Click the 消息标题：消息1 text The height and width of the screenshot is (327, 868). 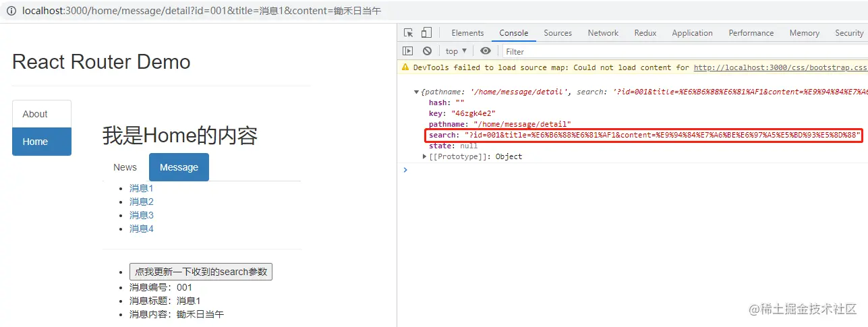[165, 301]
